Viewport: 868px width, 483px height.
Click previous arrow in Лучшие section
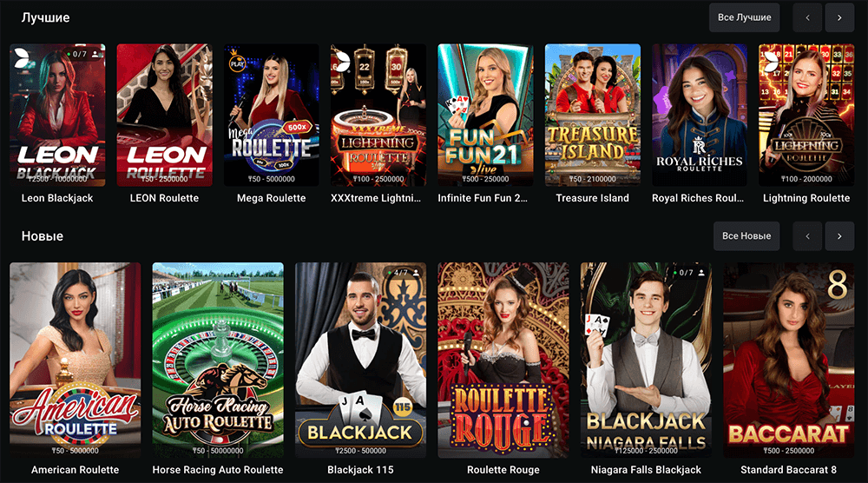[x=807, y=17]
